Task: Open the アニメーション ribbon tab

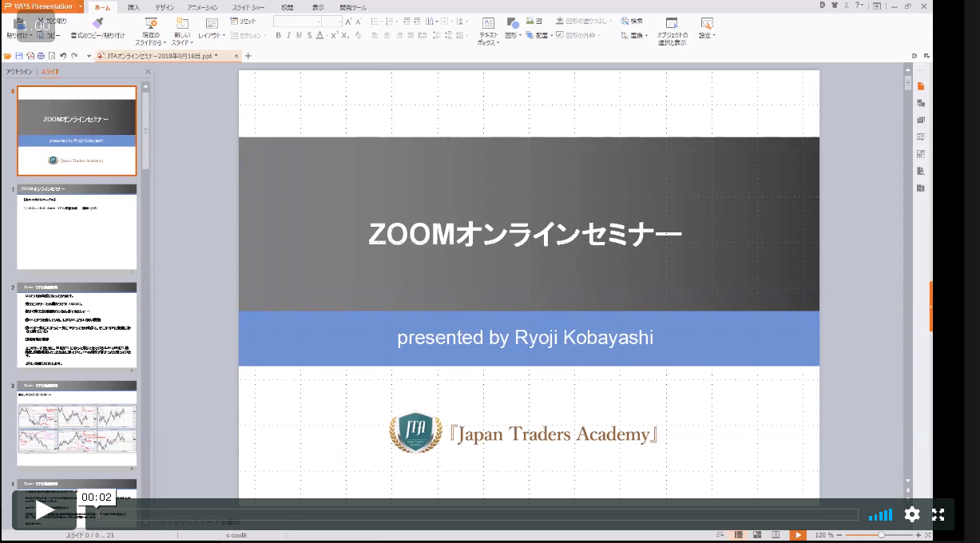Action: pyautogui.click(x=202, y=7)
